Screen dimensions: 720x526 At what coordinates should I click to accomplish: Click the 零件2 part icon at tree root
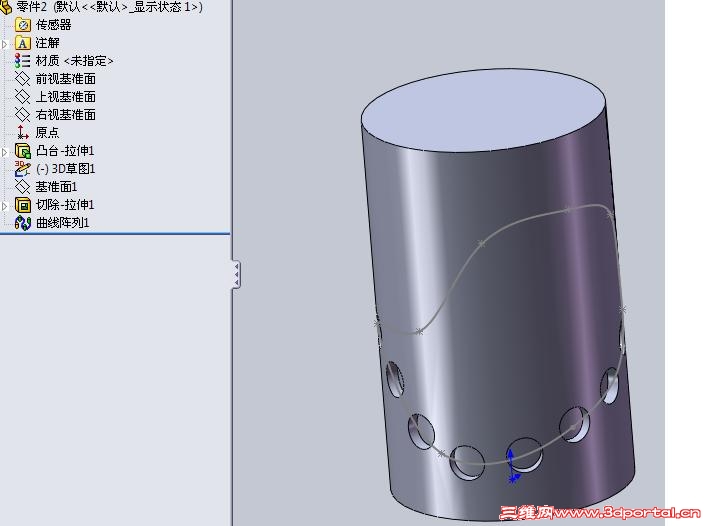(6, 6)
